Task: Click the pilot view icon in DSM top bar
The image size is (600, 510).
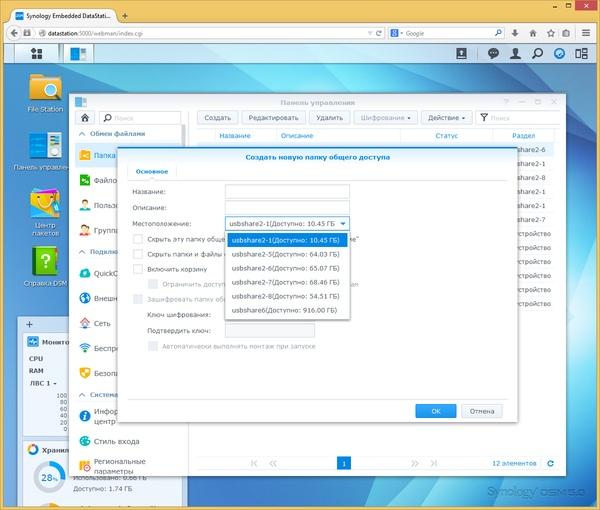Action: tap(581, 54)
